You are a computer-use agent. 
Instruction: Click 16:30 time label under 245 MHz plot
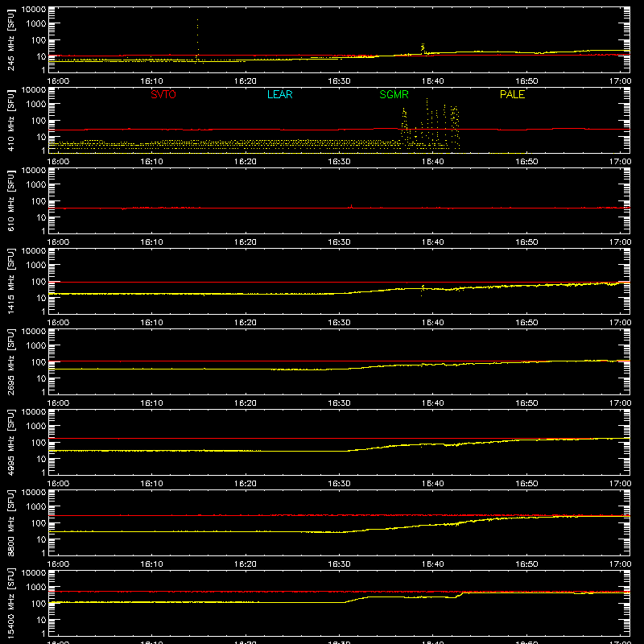pyautogui.click(x=339, y=81)
